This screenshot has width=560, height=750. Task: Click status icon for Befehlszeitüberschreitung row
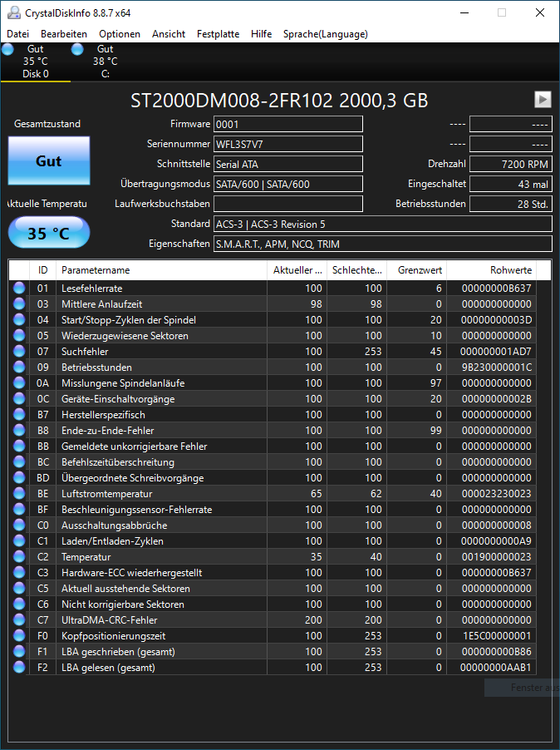[x=19, y=461]
